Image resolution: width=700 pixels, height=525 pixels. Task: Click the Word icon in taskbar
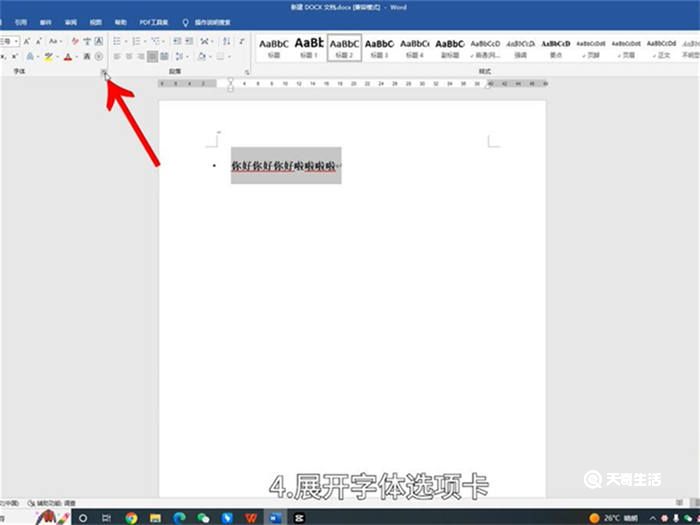(x=275, y=518)
